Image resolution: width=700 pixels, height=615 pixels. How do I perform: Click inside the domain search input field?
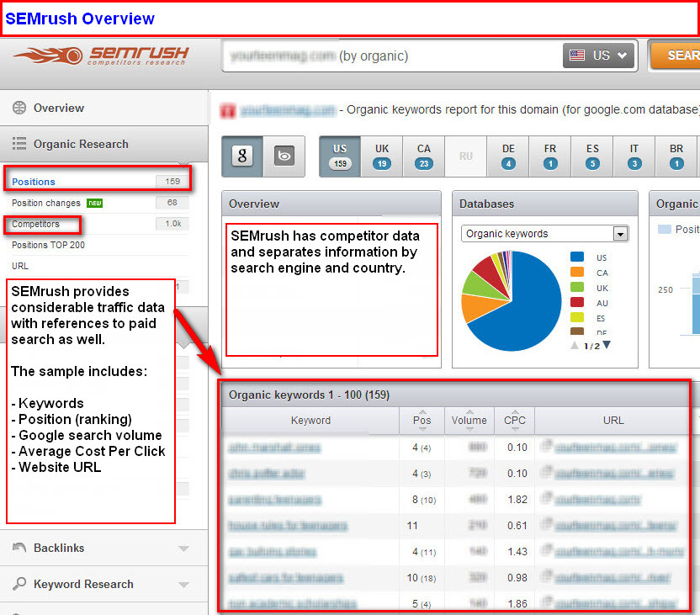pos(393,56)
